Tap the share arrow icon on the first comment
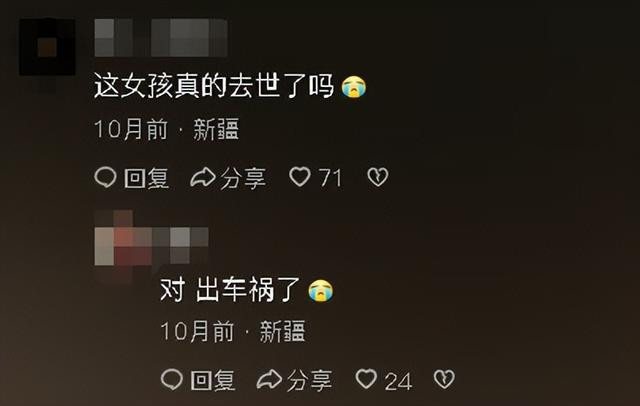The height and width of the screenshot is (406, 640). [203, 177]
